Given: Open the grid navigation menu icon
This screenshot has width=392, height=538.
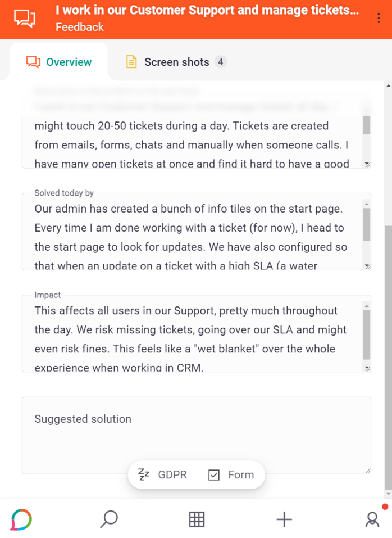Looking at the screenshot, I should tap(197, 519).
